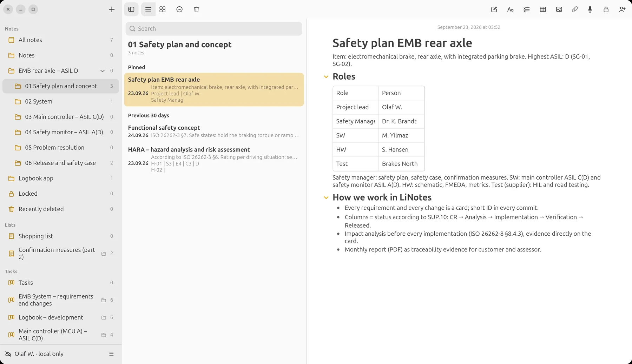Viewport: 632px width, 364px height.
Task: Open All notes
Action: pyautogui.click(x=61, y=40)
